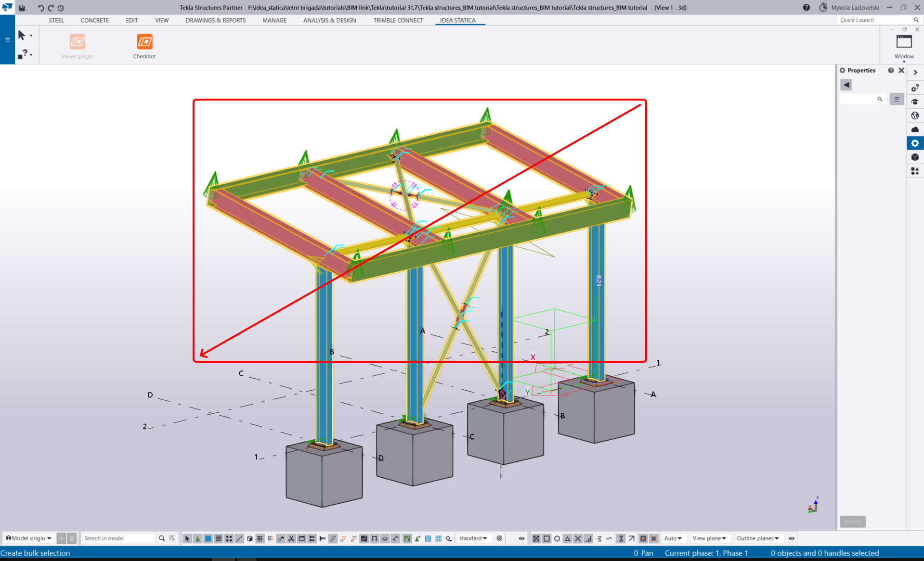Viewport: 924px width, 561px height.
Task: Open the Trimble Connect cloud icon in sidebar
Action: (915, 129)
